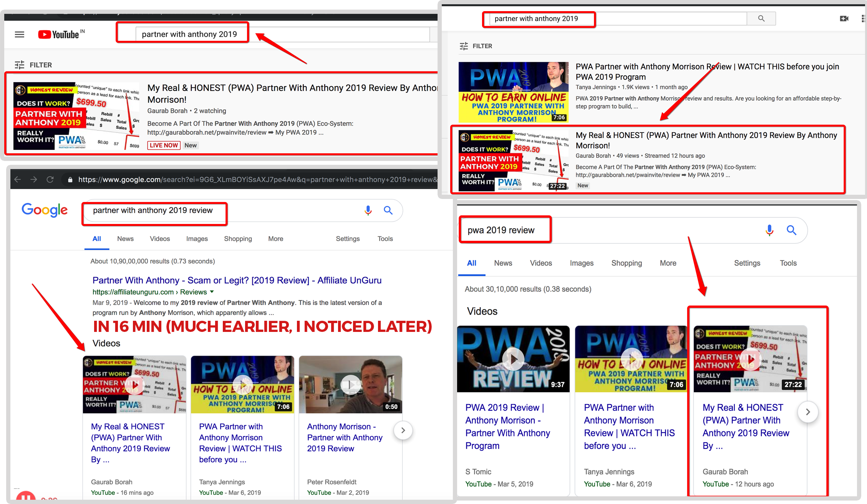Open FILTER in top-right YouTube results

tap(476, 46)
